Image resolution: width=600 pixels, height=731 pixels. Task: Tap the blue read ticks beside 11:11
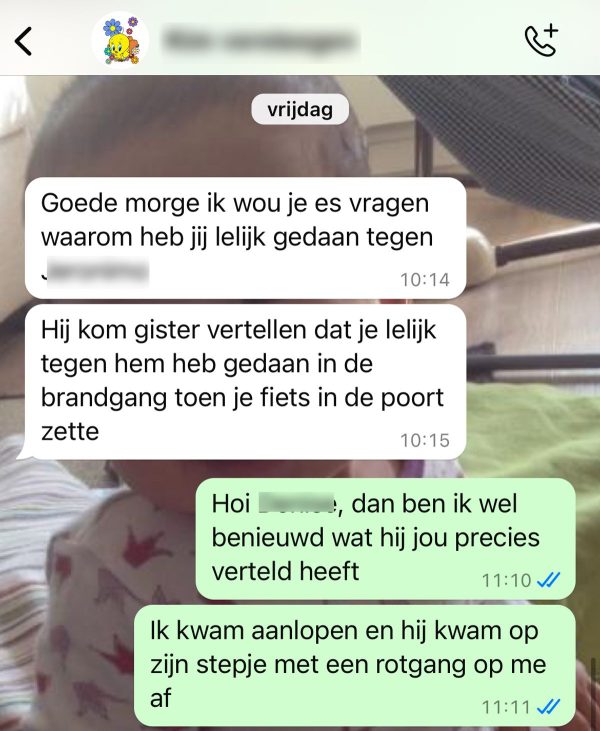pyautogui.click(x=548, y=707)
